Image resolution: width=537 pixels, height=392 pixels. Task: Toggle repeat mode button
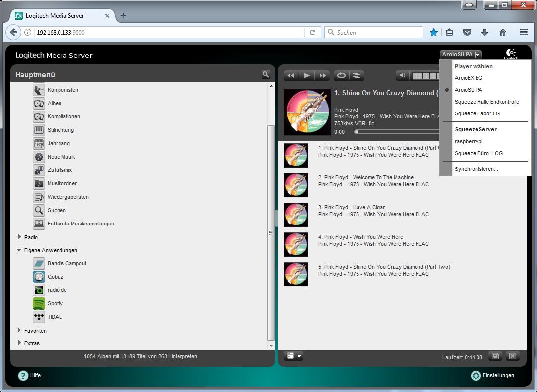click(341, 75)
